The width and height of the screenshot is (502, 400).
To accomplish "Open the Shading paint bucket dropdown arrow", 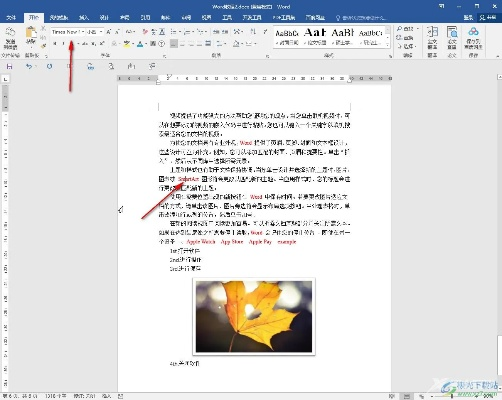I will click(x=242, y=44).
